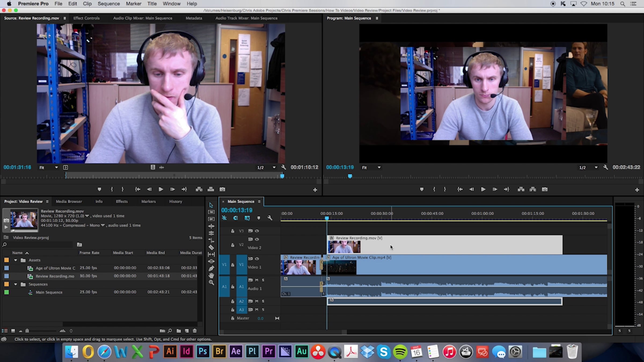
Task: Click Export Frame camera in Program monitor
Action: [544, 189]
